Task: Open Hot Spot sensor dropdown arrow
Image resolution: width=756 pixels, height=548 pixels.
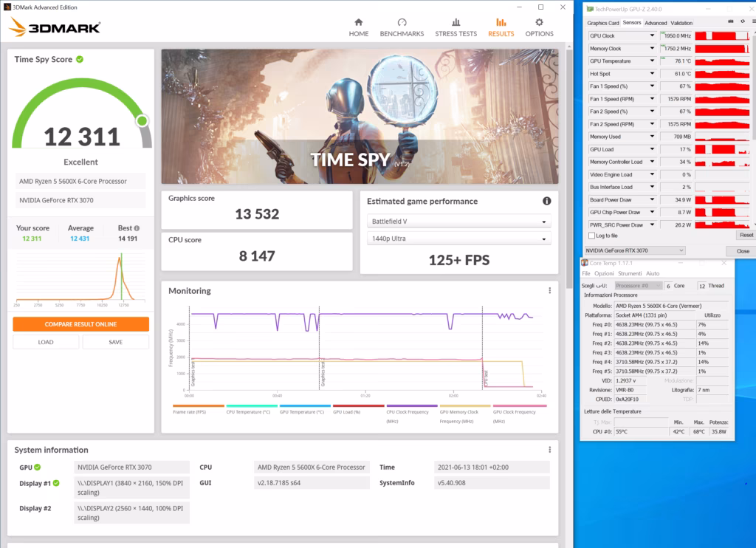Action: click(652, 74)
